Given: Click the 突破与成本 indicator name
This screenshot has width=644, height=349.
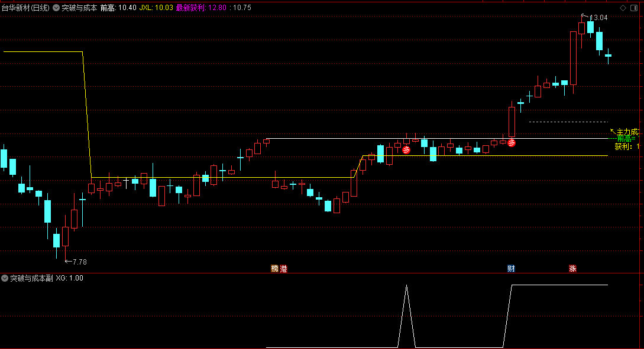Looking at the screenshot, I should (x=79, y=8).
